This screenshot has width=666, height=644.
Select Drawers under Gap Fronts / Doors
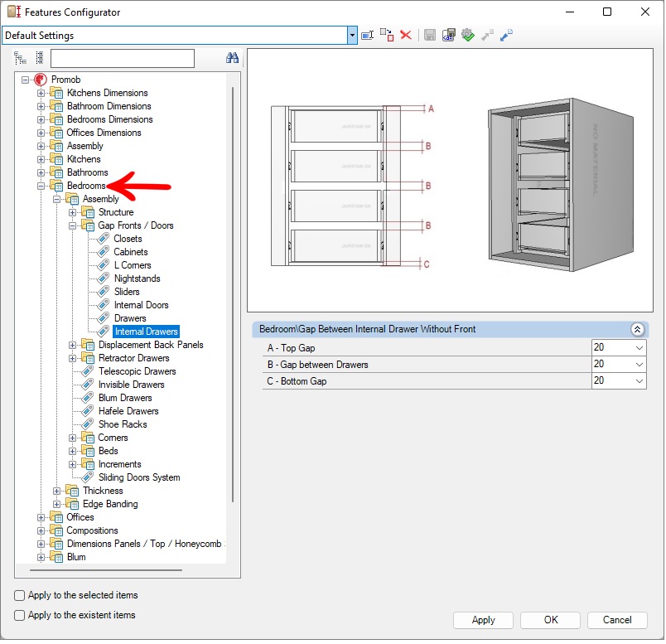point(130,318)
